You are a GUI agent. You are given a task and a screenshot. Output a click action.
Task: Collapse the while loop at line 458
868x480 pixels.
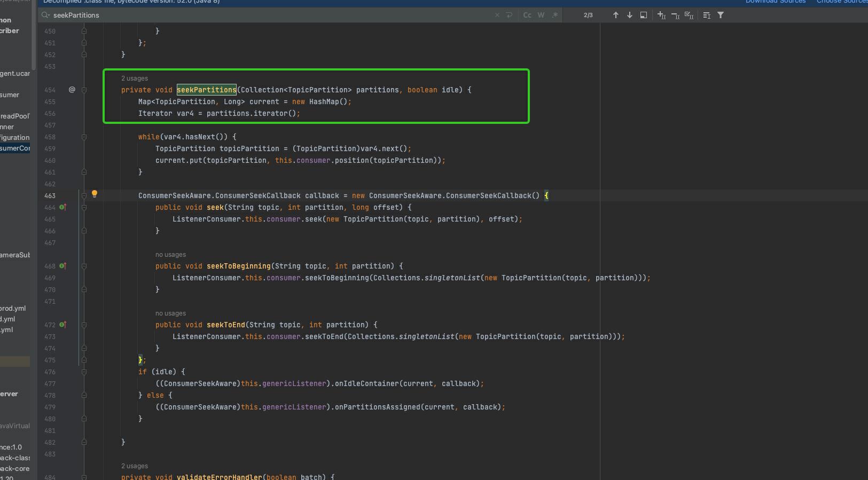(84, 137)
